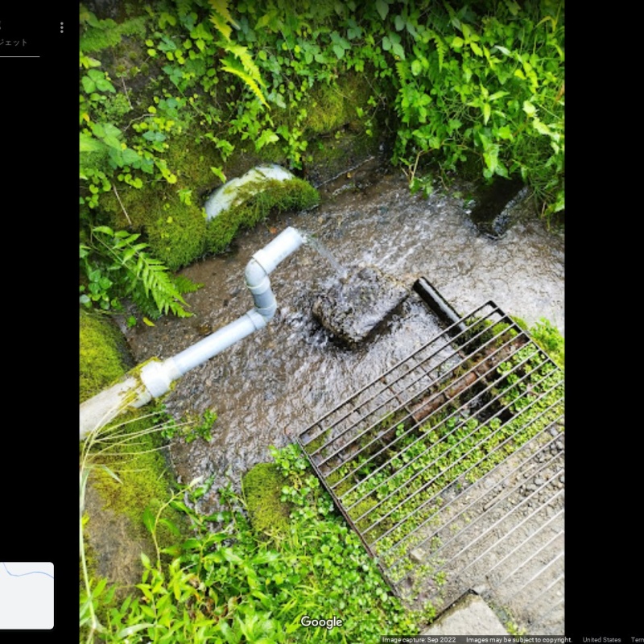Viewport: 644px width, 644px height.
Task: Click the "Image capture: Sep 2022" label
Action: [419, 640]
